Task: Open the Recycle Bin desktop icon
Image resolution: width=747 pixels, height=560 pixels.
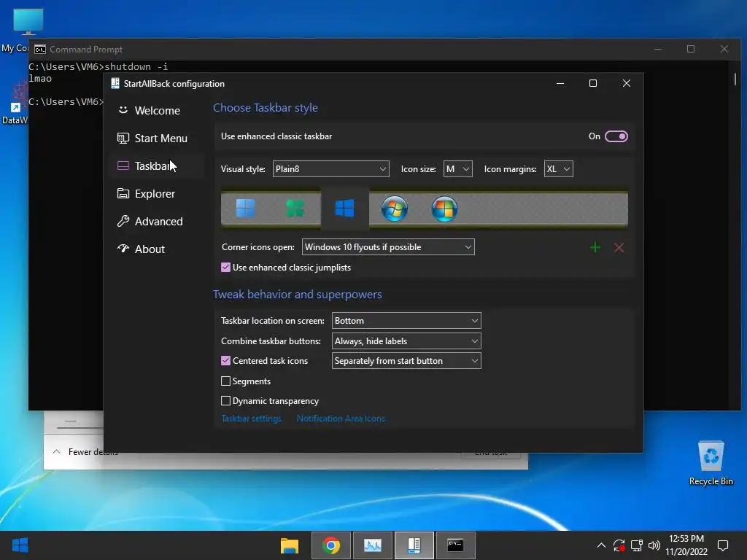Action: click(711, 462)
